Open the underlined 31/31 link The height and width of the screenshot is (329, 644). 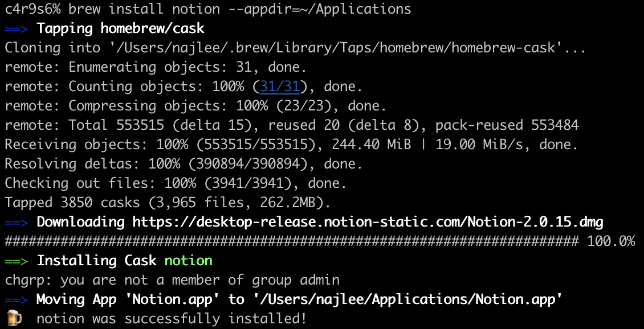pos(280,87)
